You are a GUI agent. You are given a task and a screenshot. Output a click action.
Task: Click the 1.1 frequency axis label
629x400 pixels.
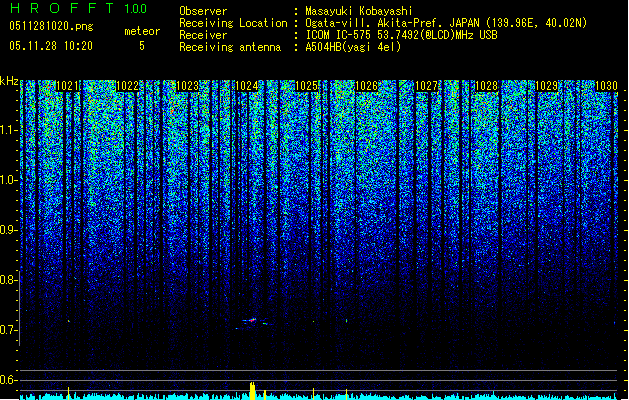click(8, 130)
